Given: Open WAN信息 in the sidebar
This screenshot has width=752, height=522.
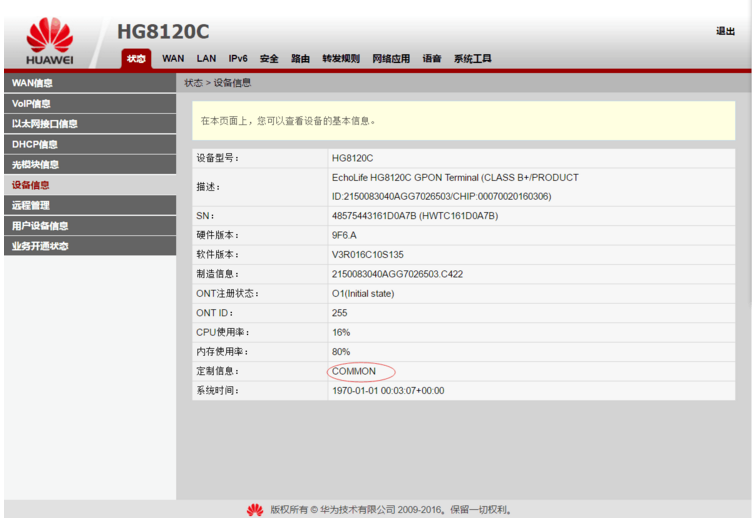Looking at the screenshot, I should pos(90,83).
